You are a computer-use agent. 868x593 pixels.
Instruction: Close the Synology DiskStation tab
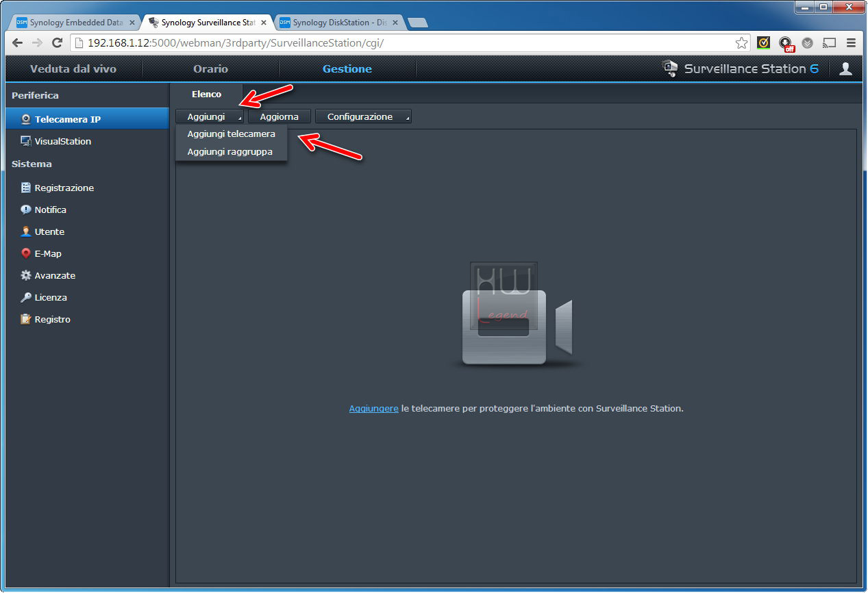(395, 23)
